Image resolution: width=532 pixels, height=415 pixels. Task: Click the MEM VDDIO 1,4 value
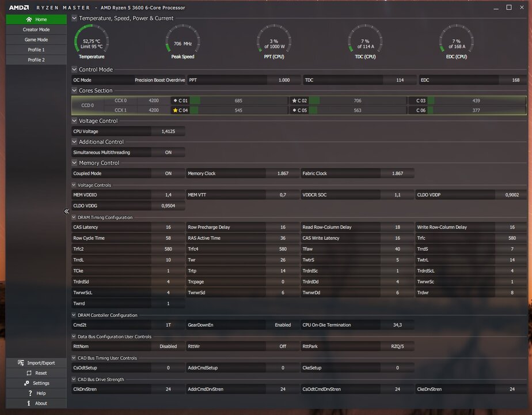click(x=168, y=195)
